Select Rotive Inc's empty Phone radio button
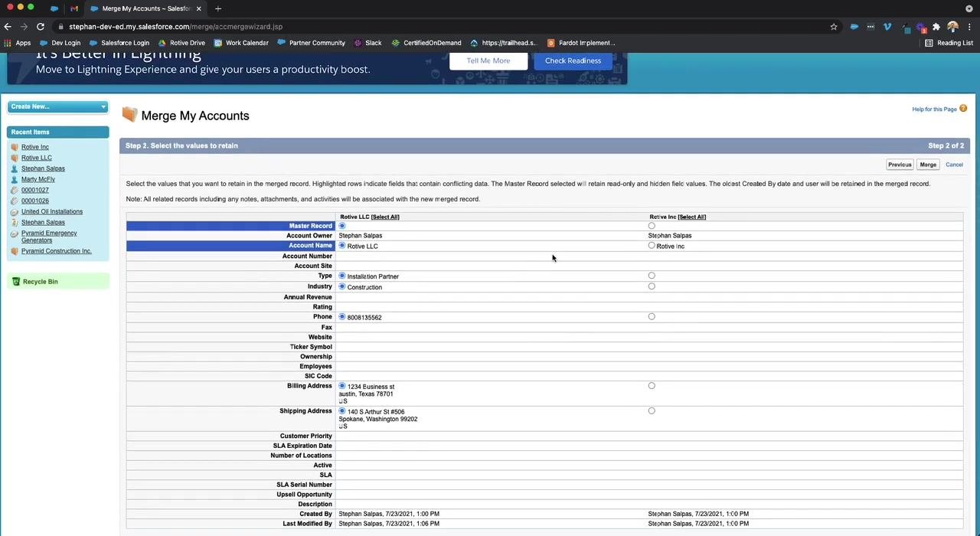Screen dimensions: 980x536 (x=652, y=316)
